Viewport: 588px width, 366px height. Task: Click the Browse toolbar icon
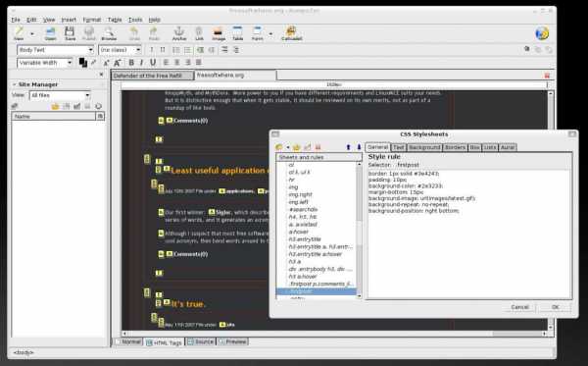109,33
